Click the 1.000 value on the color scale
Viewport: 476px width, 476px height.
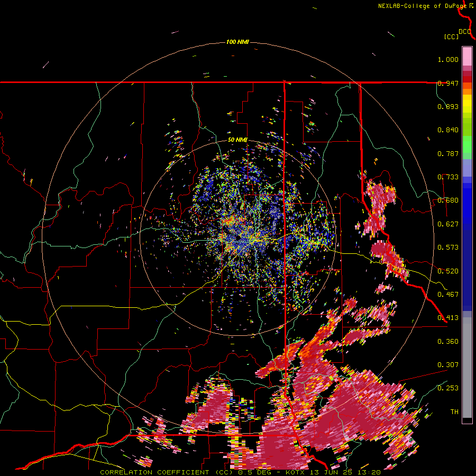pyautogui.click(x=448, y=59)
